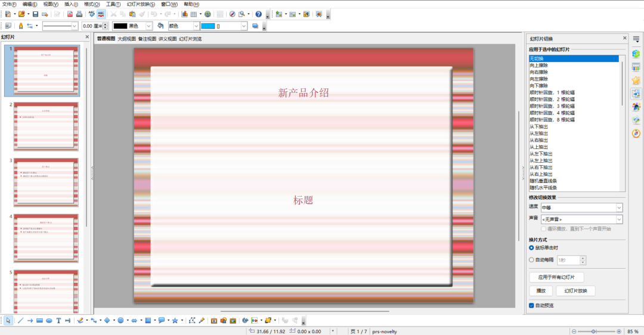Switch to 大纲视图 tab
The height and width of the screenshot is (335, 644).
126,39
